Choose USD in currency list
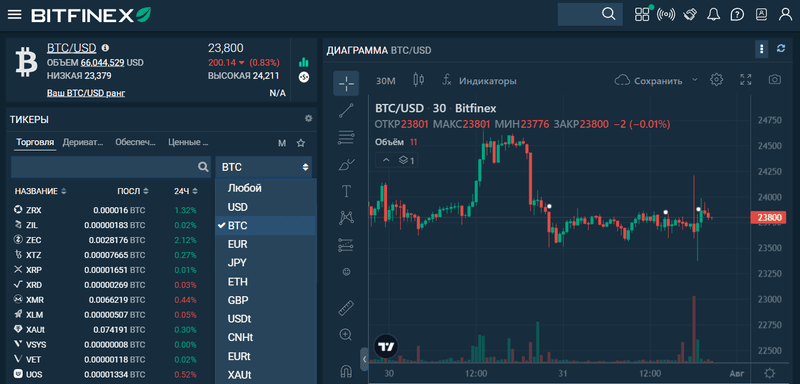This screenshot has height=384, width=800. 266,207
